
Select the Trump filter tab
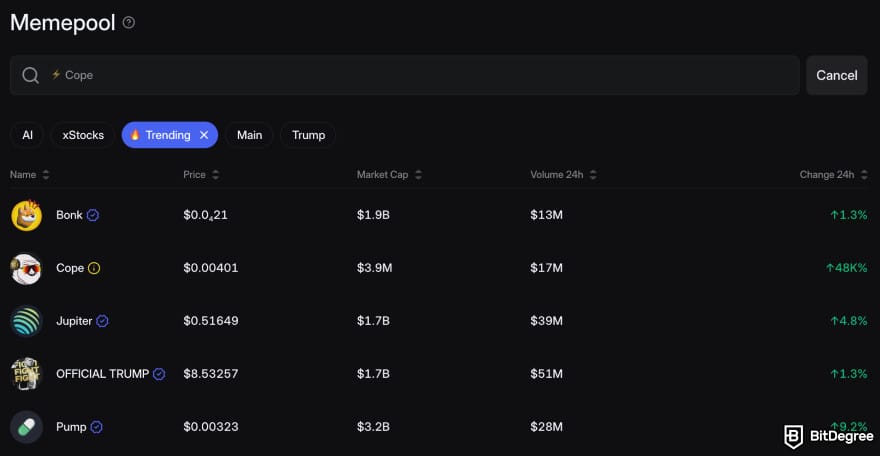point(308,135)
